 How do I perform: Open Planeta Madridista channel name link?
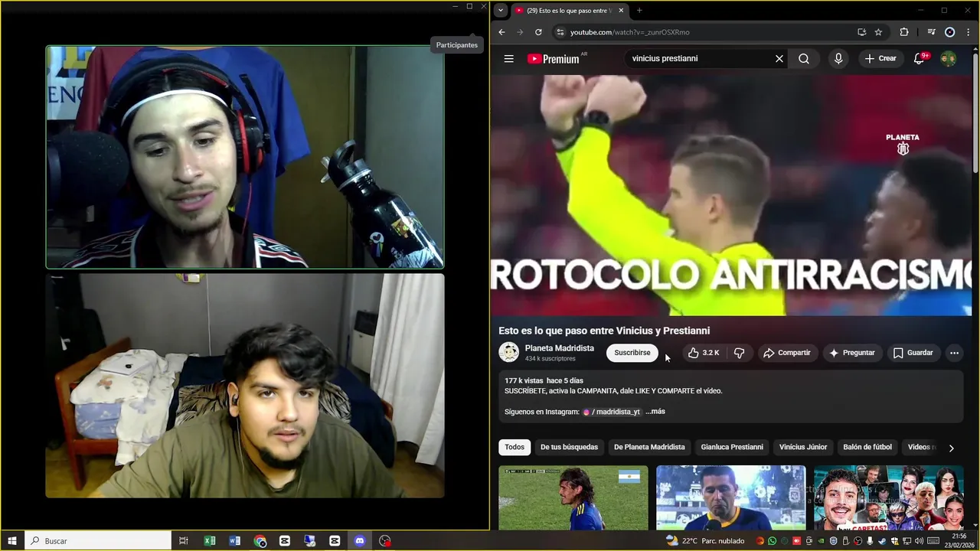click(x=560, y=348)
